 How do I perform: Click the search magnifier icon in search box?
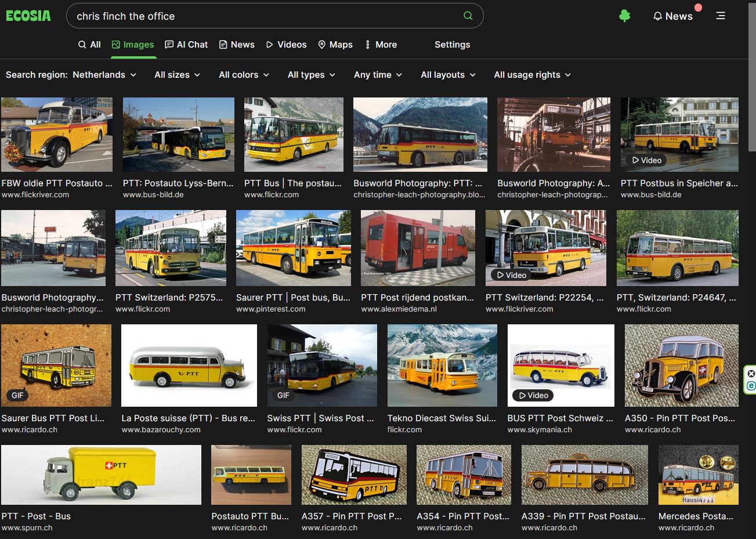(468, 16)
